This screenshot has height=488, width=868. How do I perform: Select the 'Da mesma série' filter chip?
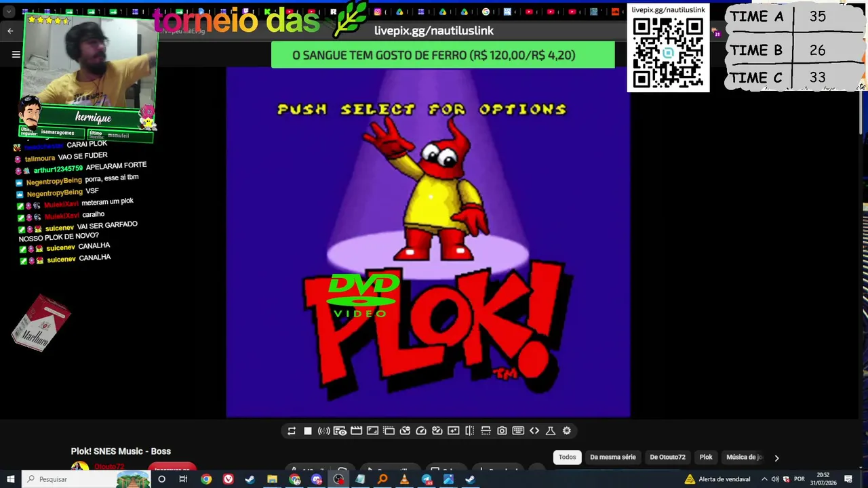click(613, 457)
